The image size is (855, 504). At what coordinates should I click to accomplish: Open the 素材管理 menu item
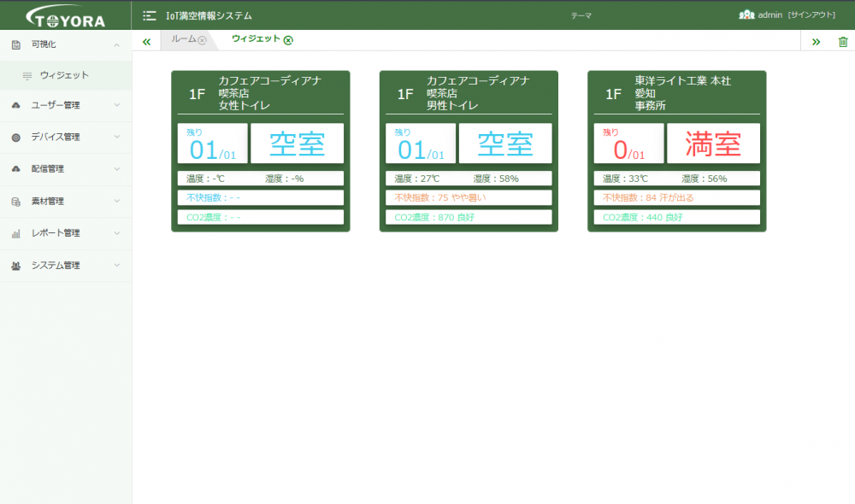pos(66,202)
